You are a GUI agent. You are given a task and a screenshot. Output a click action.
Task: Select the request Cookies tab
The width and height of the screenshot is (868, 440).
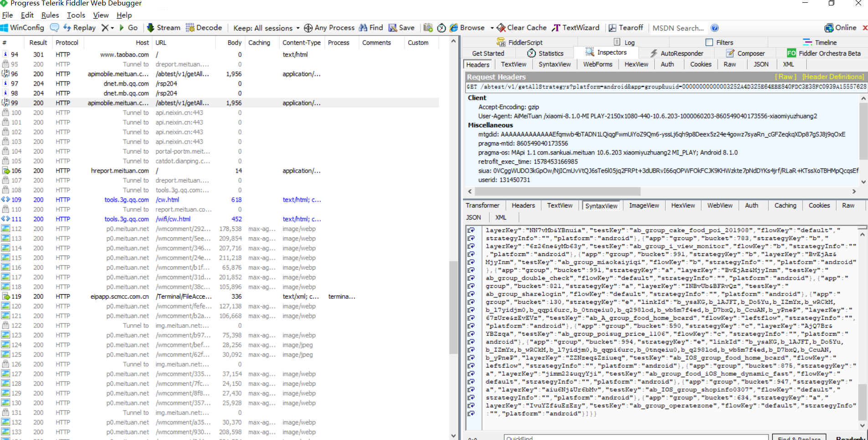pos(700,64)
